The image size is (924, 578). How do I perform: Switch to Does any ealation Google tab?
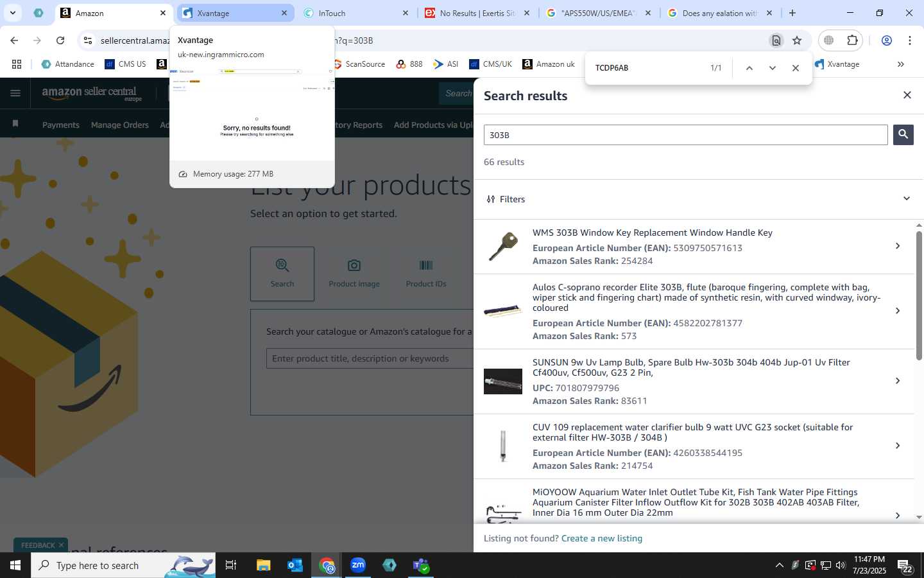(x=720, y=13)
